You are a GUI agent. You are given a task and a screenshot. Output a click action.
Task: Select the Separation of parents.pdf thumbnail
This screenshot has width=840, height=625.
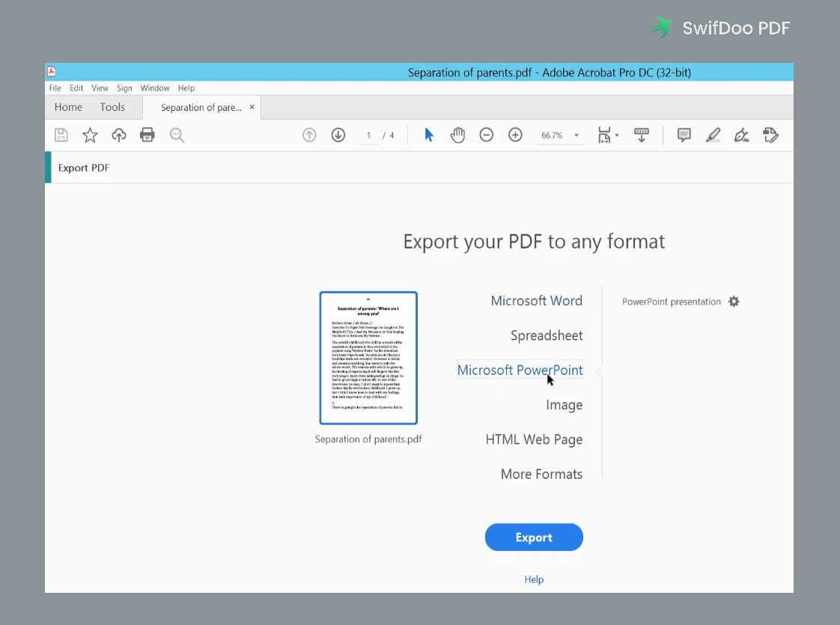[x=368, y=358]
